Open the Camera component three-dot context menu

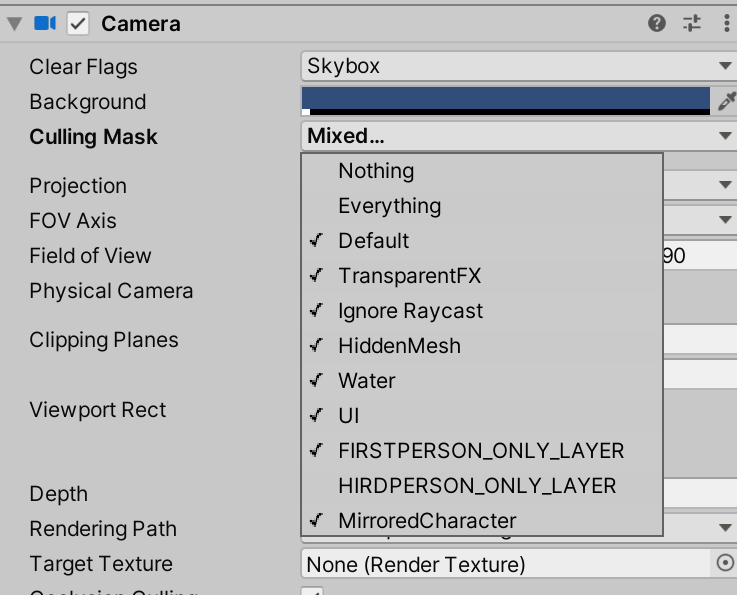click(x=726, y=23)
